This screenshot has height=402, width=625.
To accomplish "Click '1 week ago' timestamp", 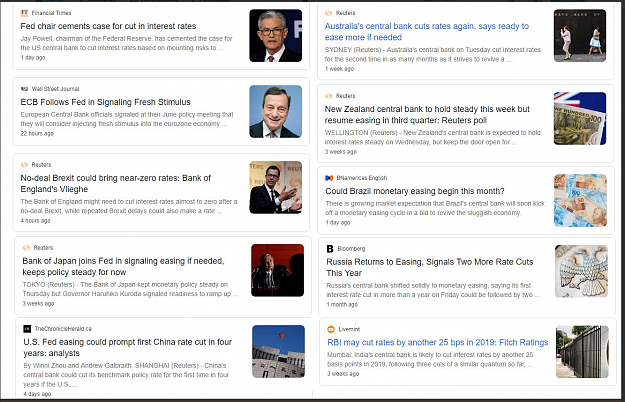I will coord(339,69).
